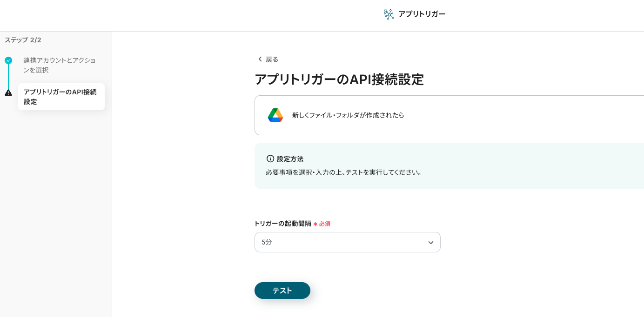This screenshot has height=317, width=644.
Task: Click the ステップ 2/2 label
Action: (23, 40)
